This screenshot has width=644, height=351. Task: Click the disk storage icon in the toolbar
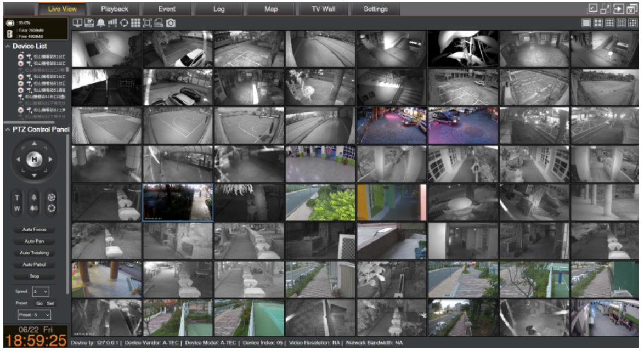click(x=89, y=23)
